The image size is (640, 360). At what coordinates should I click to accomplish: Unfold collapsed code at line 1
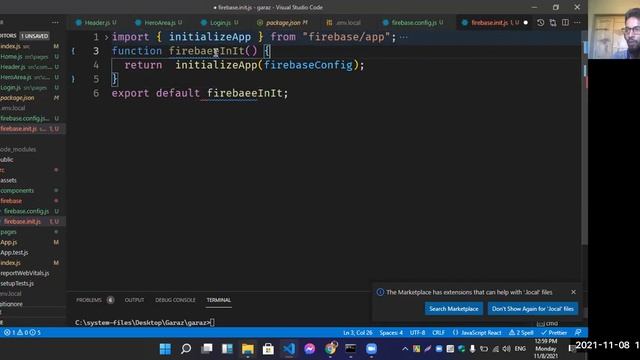[106, 37]
